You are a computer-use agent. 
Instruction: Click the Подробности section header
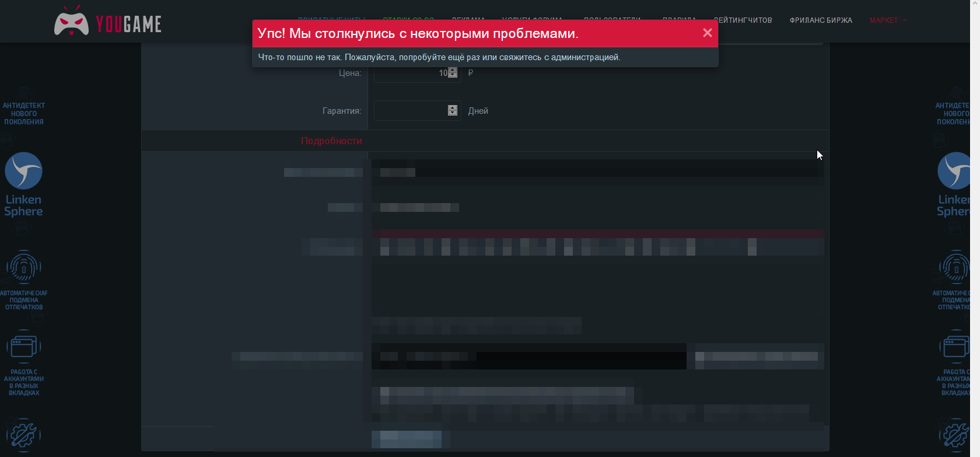[331, 141]
